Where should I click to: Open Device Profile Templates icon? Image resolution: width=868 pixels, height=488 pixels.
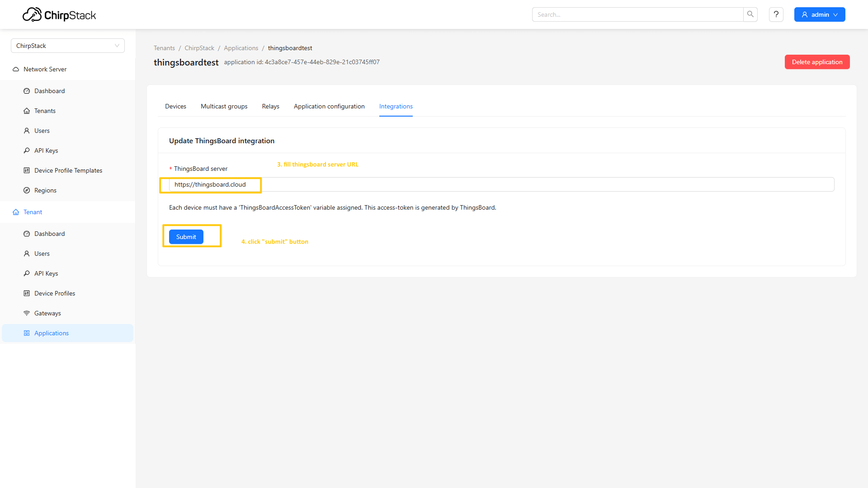pos(27,170)
